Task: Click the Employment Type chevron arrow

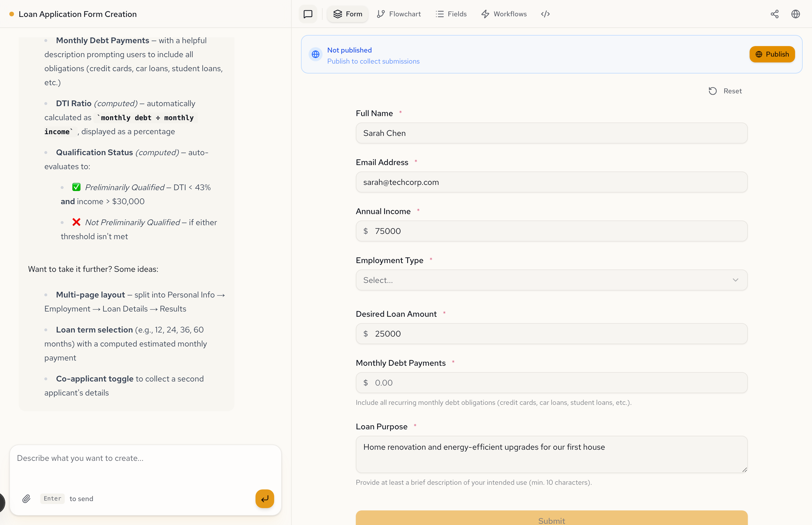Action: (x=735, y=280)
